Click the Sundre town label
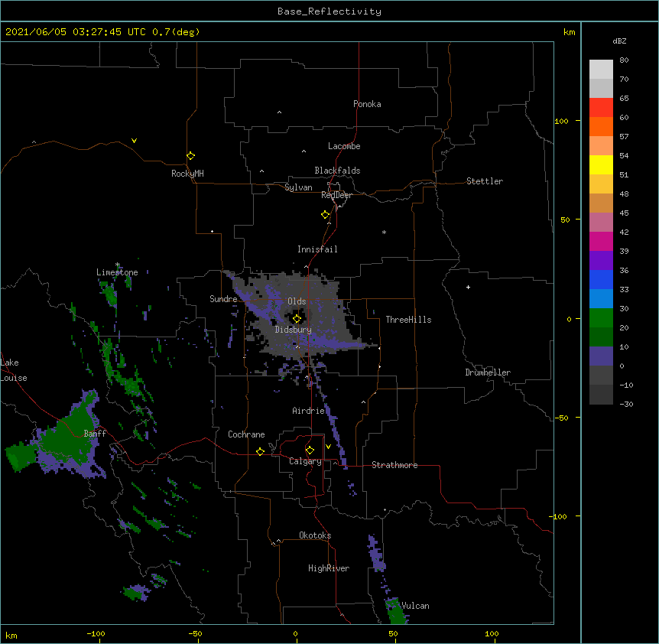The height and width of the screenshot is (644, 659). coord(223,299)
